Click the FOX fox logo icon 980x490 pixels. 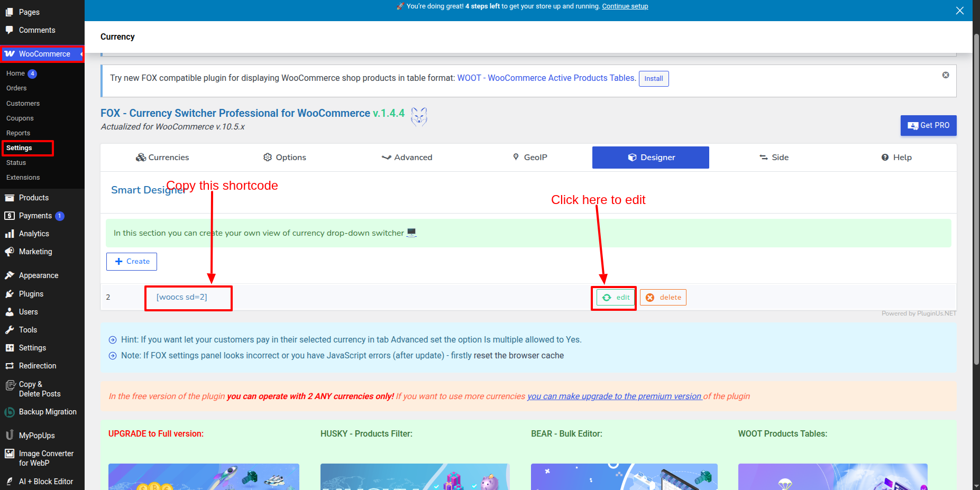tap(419, 116)
